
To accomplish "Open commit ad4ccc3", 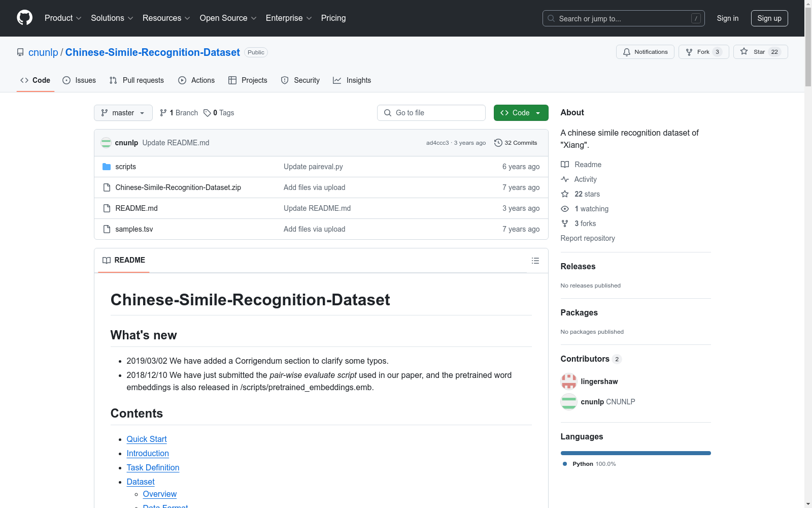I will (437, 143).
